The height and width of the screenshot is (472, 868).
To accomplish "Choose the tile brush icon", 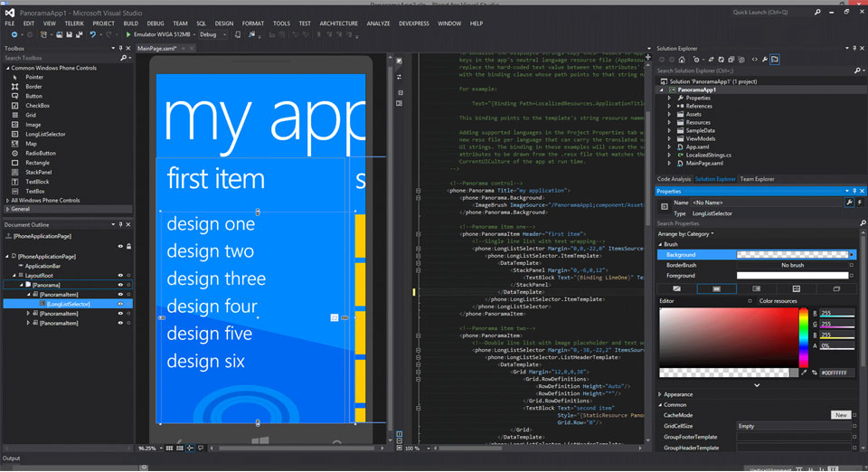I will point(796,288).
